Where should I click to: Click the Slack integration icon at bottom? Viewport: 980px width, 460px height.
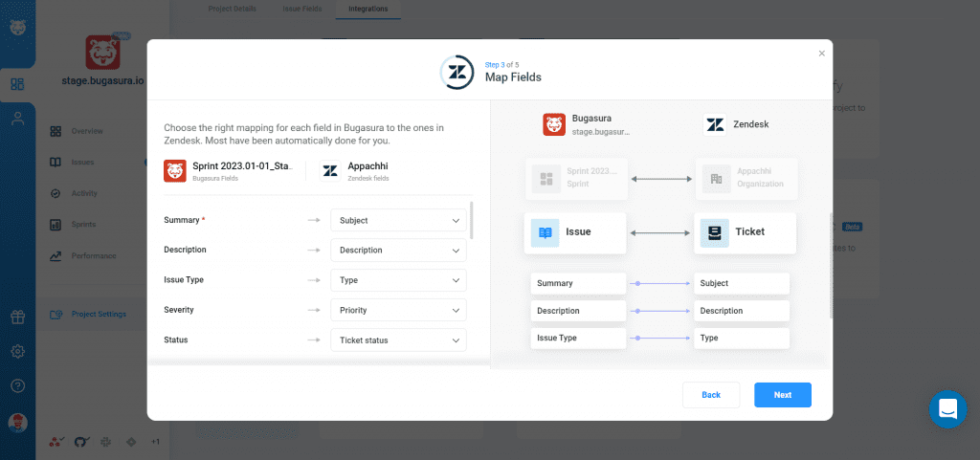coord(105,442)
